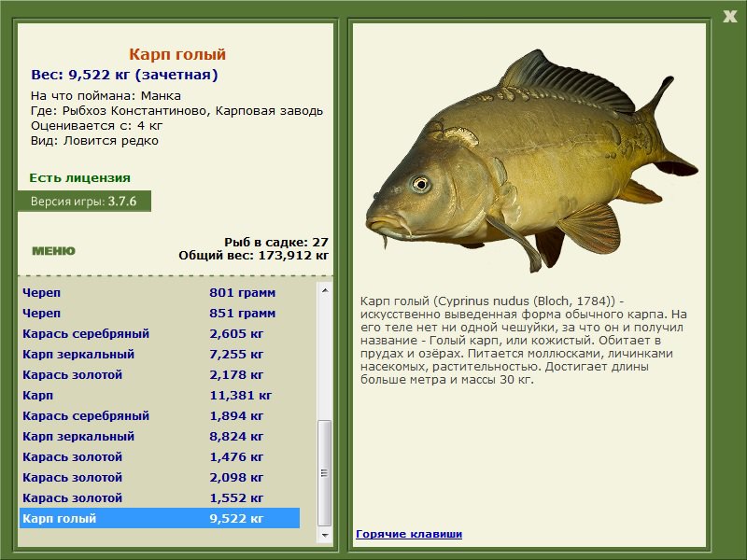The height and width of the screenshot is (560, 747).
Task: Click the Вес: 9,522 кг (зачетная) text
Action: point(124,75)
